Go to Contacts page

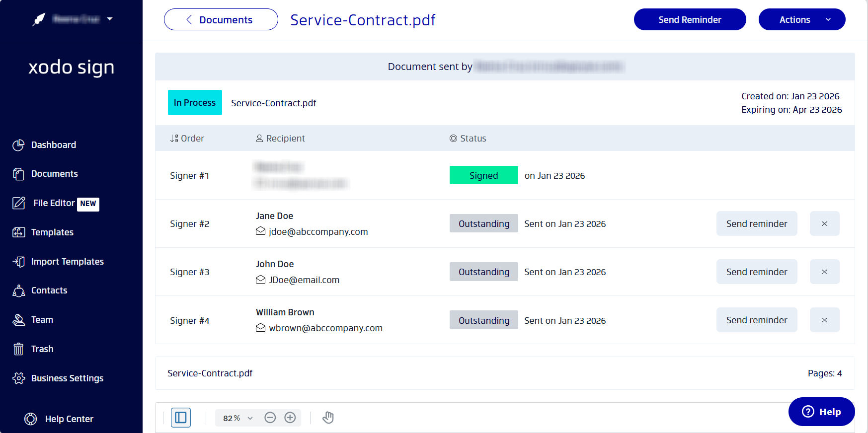pos(49,290)
